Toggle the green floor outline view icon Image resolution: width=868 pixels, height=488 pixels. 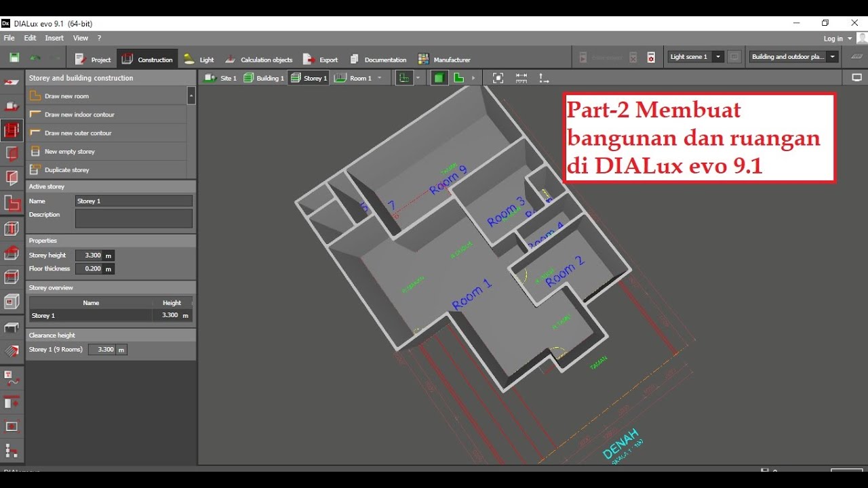459,78
